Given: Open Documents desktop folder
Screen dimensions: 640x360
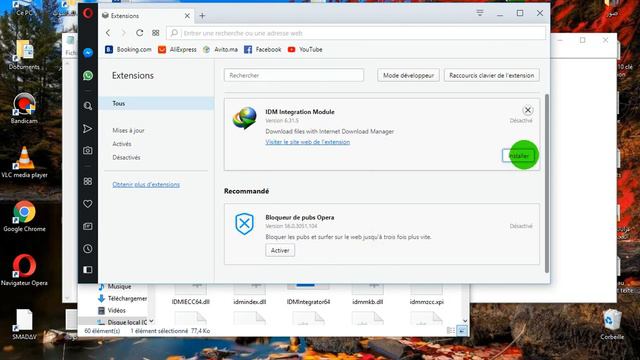Looking at the screenshot, I should [x=24, y=55].
